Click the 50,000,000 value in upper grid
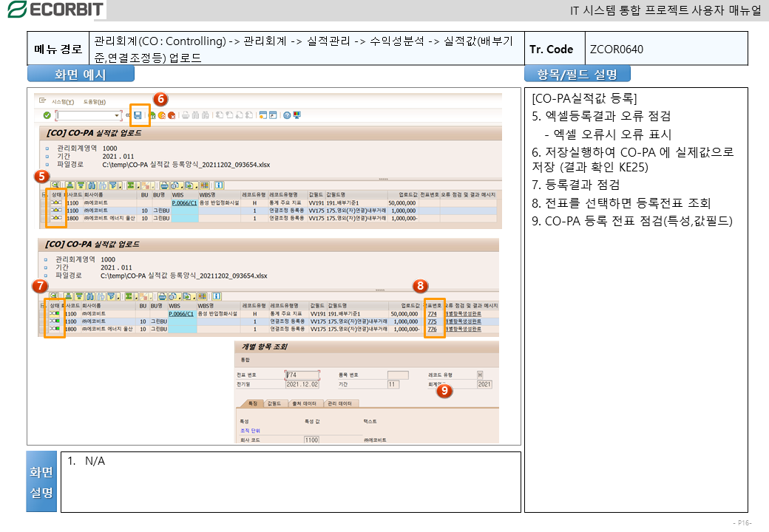The width and height of the screenshot is (769, 532). click(x=402, y=202)
